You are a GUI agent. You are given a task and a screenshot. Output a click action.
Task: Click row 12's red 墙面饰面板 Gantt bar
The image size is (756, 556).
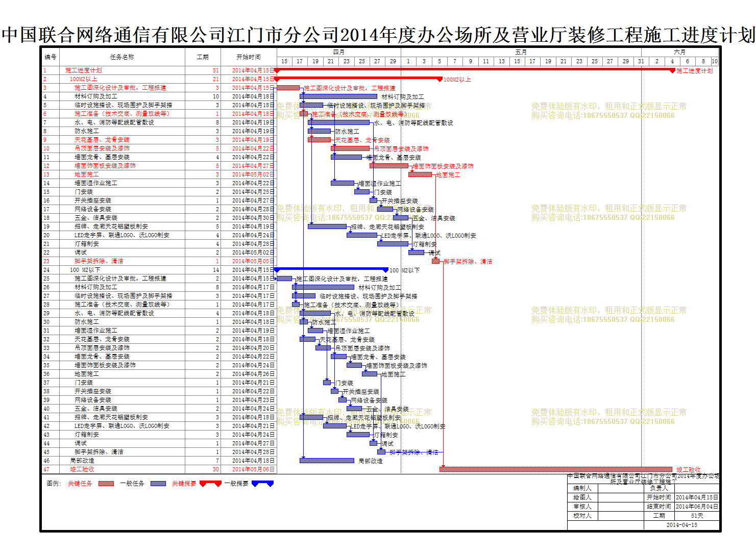click(389, 166)
